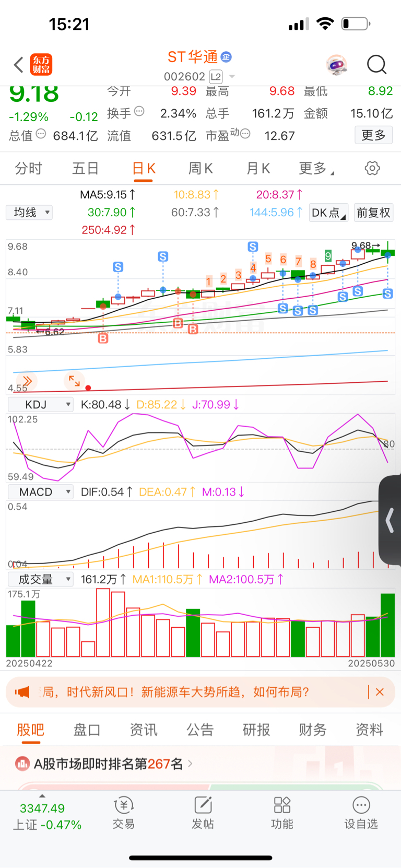Tap the ranking chart icon
The image size is (401, 868).
point(22,764)
